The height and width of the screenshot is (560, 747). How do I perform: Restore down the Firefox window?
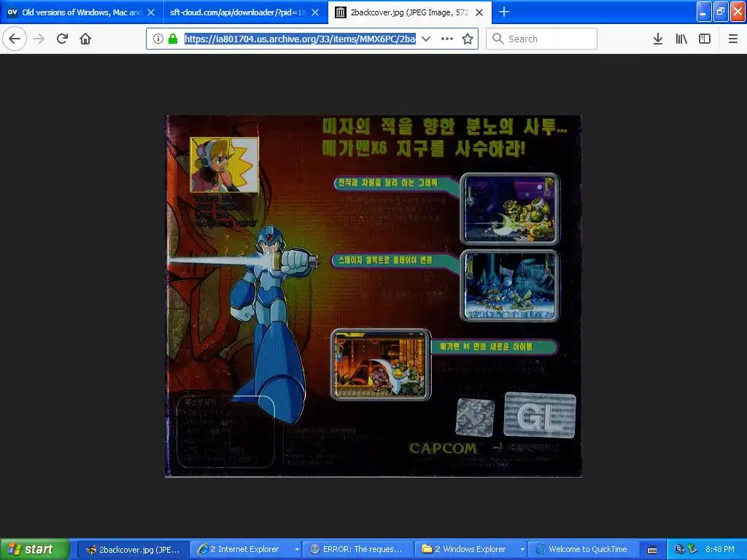721,12
